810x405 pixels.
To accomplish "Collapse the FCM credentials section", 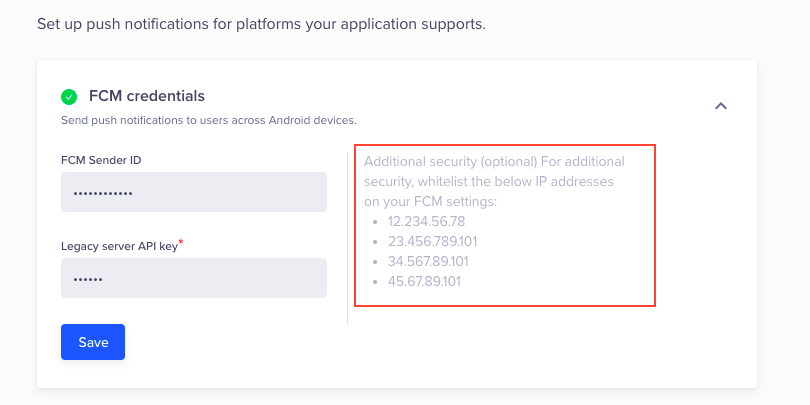I will (x=720, y=106).
